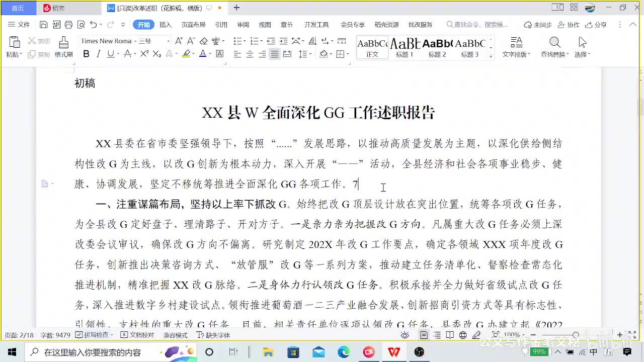Undo the last action

[93, 25]
